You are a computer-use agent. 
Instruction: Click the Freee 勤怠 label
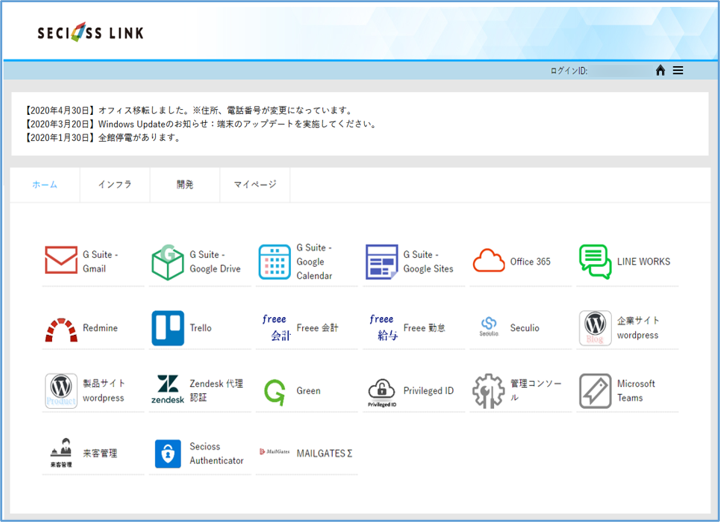tap(424, 328)
